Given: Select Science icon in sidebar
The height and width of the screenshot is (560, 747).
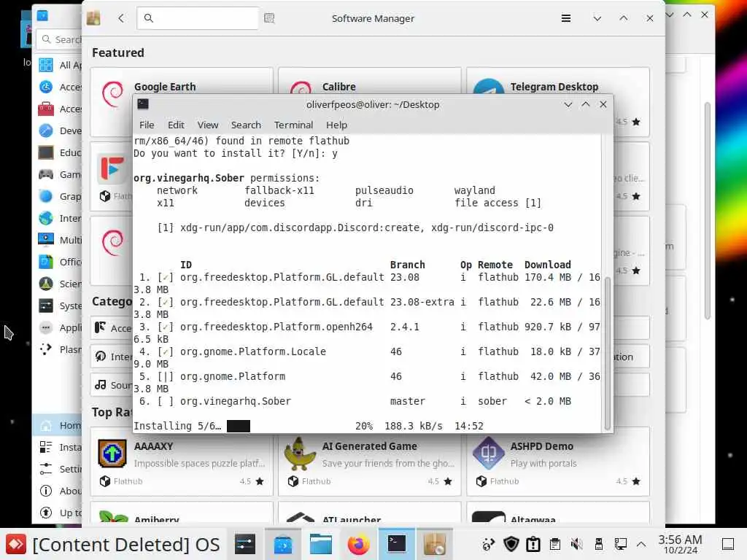Looking at the screenshot, I should [46, 284].
